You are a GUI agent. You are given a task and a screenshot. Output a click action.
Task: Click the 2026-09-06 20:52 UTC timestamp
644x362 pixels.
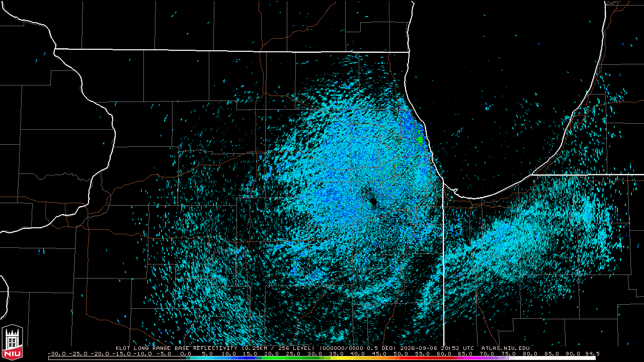click(436, 348)
